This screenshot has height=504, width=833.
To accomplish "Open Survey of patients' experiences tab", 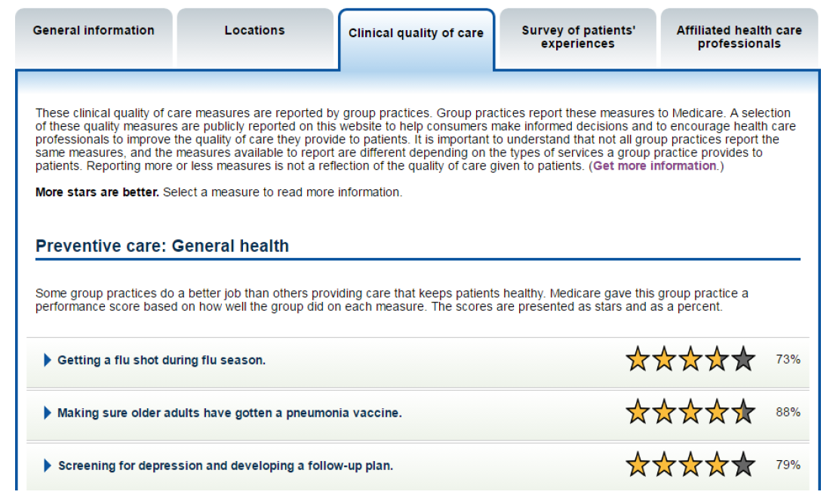I will [578, 37].
